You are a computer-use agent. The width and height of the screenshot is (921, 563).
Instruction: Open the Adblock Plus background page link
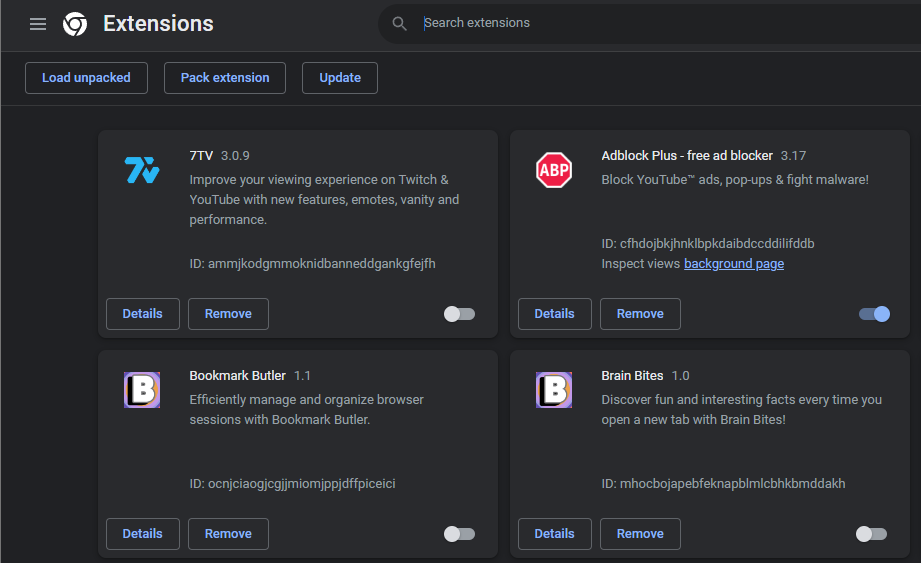(734, 264)
